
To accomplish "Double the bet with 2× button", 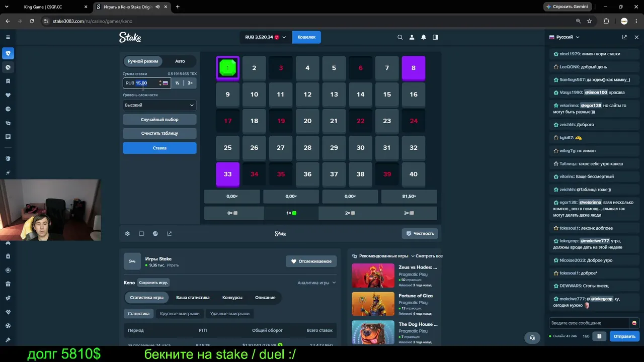I will click(190, 83).
